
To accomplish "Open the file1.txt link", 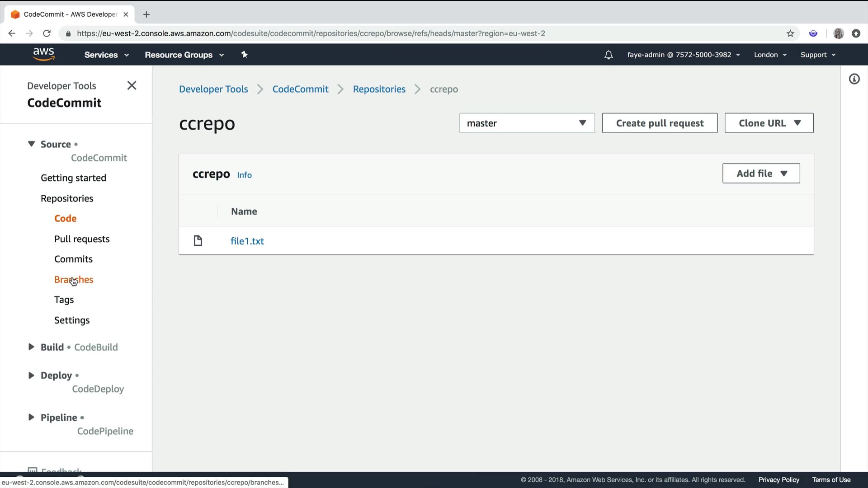I will point(247,241).
